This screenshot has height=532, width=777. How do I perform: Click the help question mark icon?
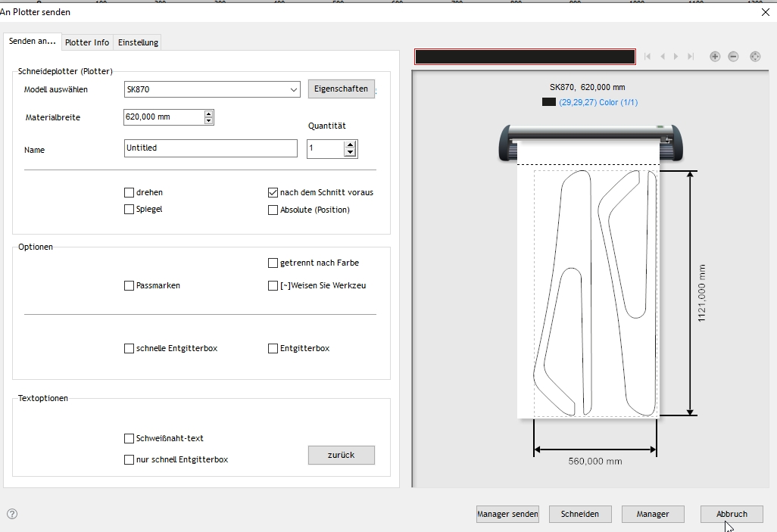(x=12, y=514)
